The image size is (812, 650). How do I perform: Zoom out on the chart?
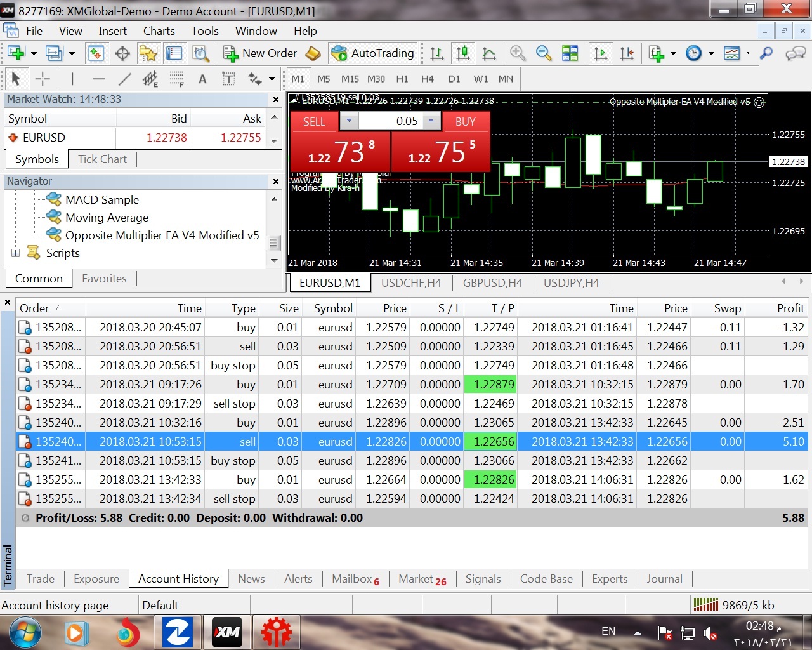click(544, 53)
